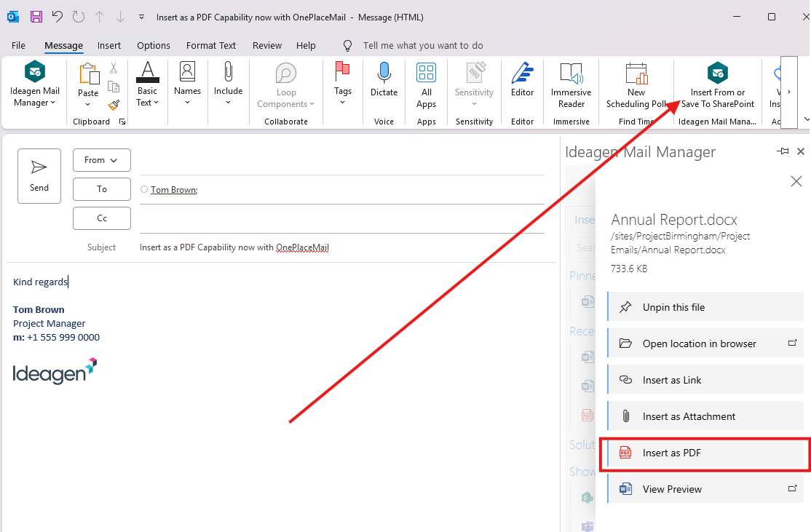Image resolution: width=811 pixels, height=532 pixels.
Task: Open the Editor tool
Action: point(522,80)
